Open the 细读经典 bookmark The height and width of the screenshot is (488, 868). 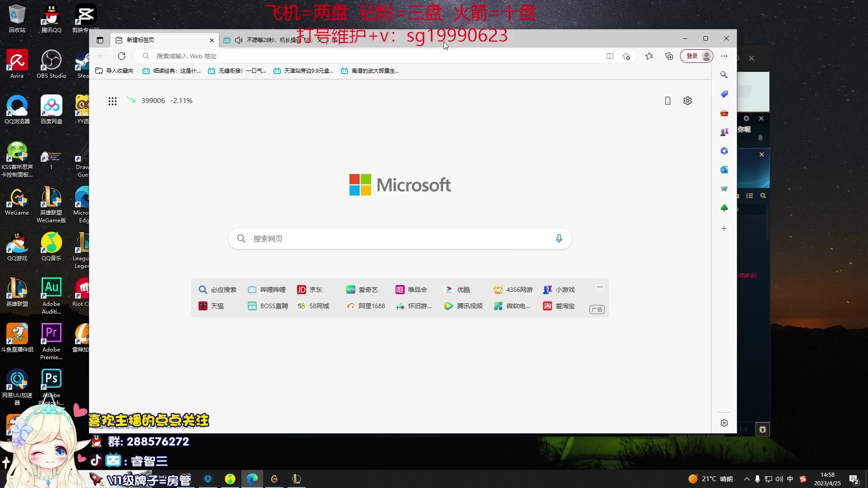pos(171,71)
